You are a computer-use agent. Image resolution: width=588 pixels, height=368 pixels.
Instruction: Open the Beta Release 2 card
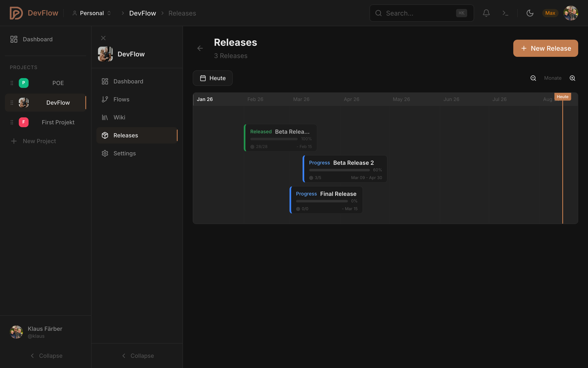coord(345,169)
